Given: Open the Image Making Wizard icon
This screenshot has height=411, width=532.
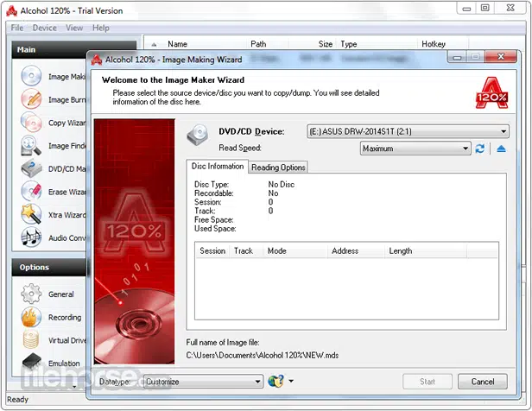Looking at the screenshot, I should [x=31, y=76].
